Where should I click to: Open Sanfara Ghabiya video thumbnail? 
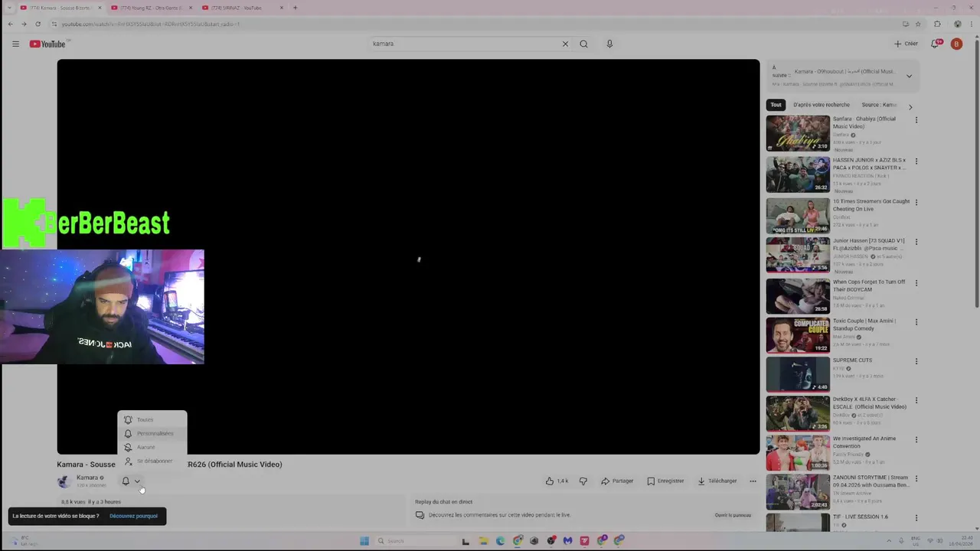pos(798,133)
